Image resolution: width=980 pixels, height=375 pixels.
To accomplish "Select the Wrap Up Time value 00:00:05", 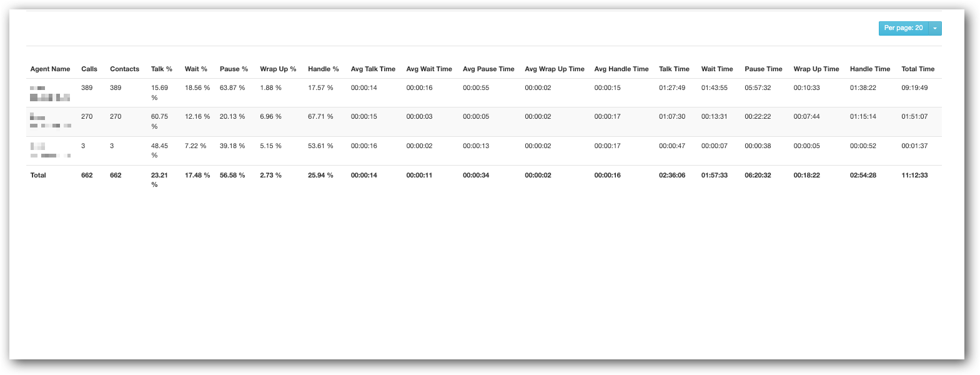I will tap(806, 146).
